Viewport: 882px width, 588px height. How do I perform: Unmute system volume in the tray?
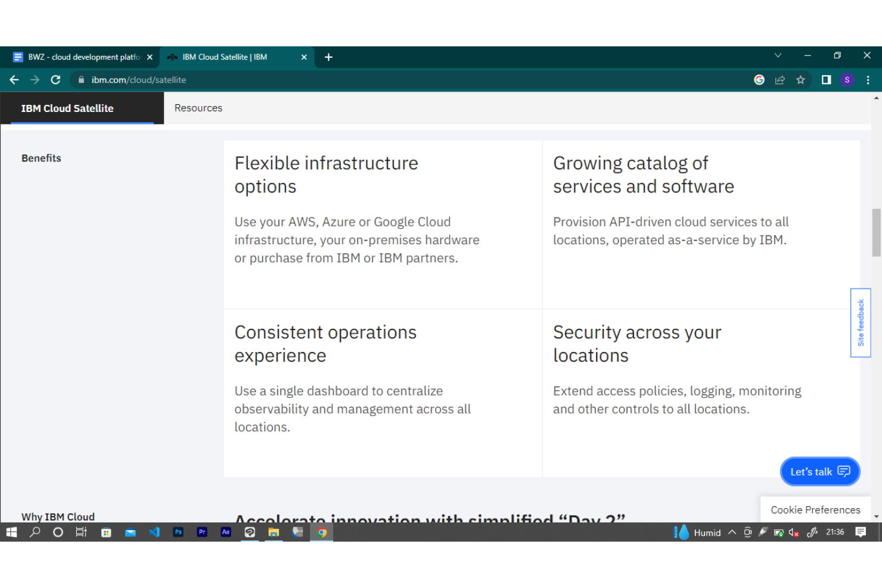point(793,532)
